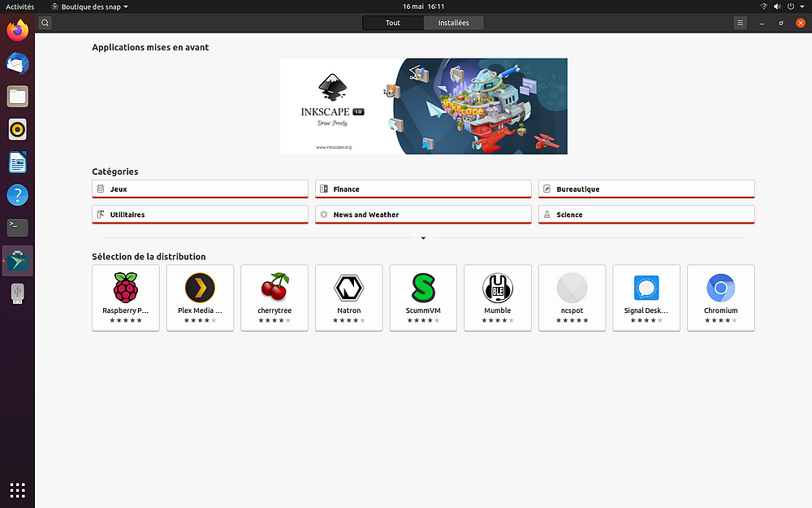This screenshot has width=812, height=508.
Task: Select the ScummVM app icon
Action: click(423, 288)
